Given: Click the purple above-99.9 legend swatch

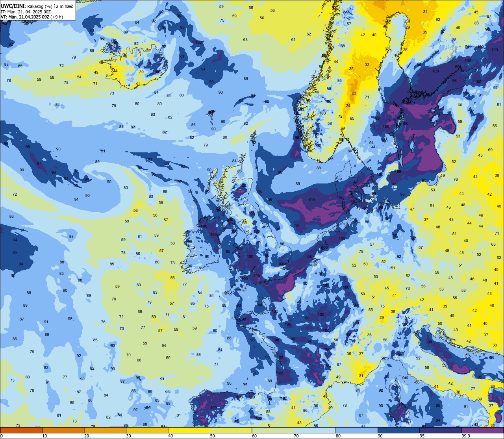Looking at the screenshot, I should point(482,430).
